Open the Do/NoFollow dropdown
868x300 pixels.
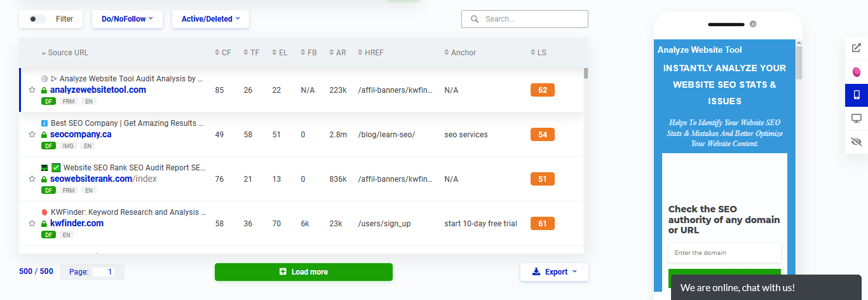[x=127, y=19]
